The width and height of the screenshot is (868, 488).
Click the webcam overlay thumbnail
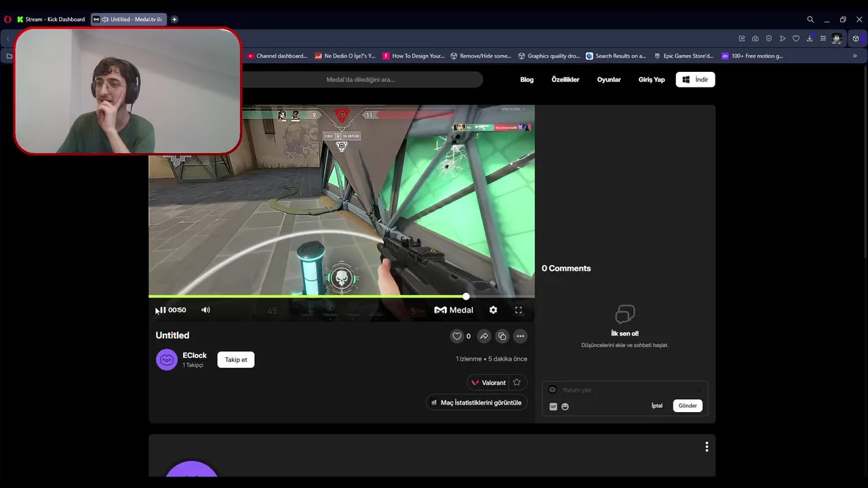127,91
